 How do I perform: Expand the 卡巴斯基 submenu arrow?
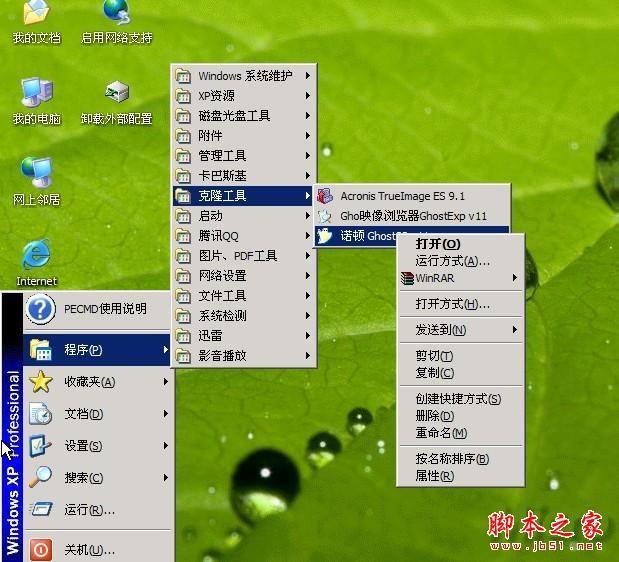308,176
